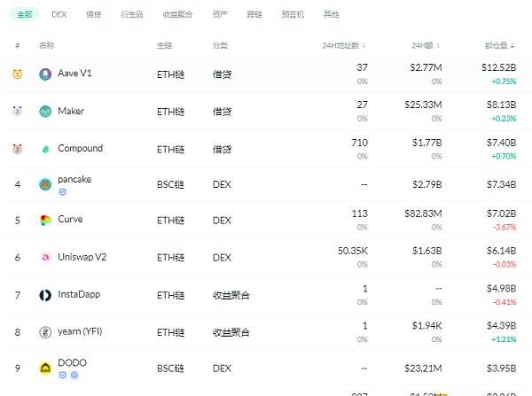Sort by locked value column
The height and width of the screenshot is (396, 532).
tap(500, 45)
